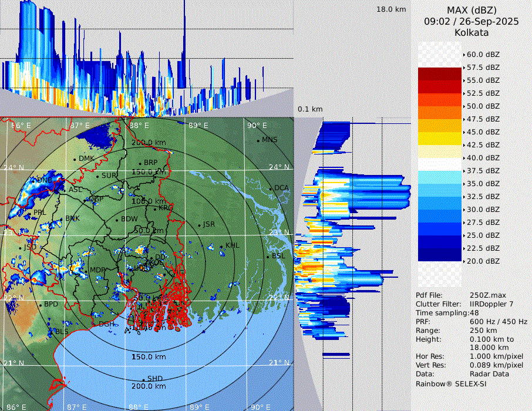Click the 150.0 km range label over the sea
Image resolution: width=532 pixels, height=411 pixels.
click(x=149, y=357)
